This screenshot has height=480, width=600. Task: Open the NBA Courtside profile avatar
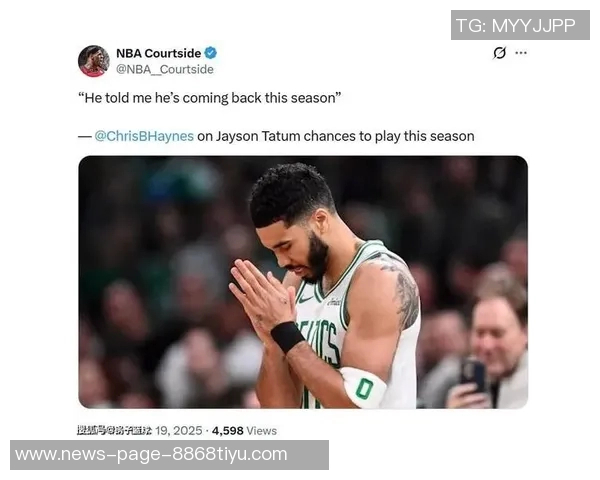coord(93,61)
